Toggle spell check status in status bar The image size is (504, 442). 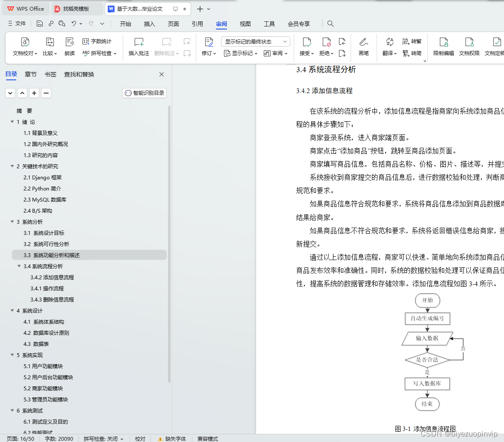click(103, 439)
